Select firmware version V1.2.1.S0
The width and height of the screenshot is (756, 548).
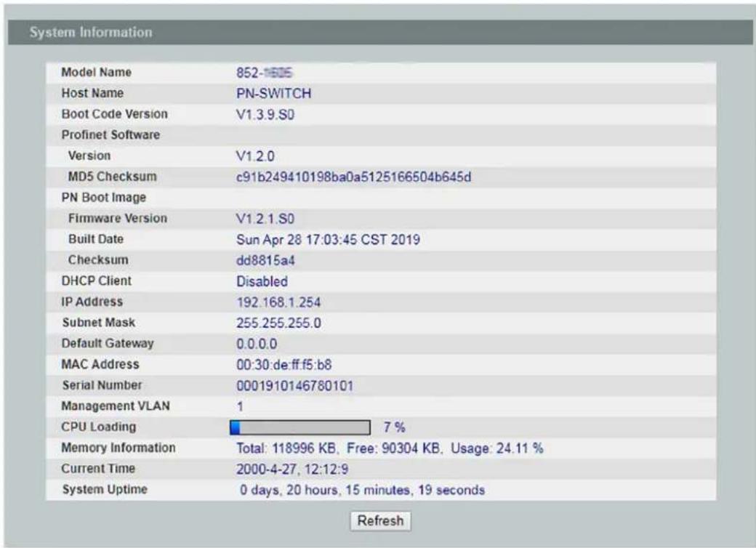pos(265,219)
